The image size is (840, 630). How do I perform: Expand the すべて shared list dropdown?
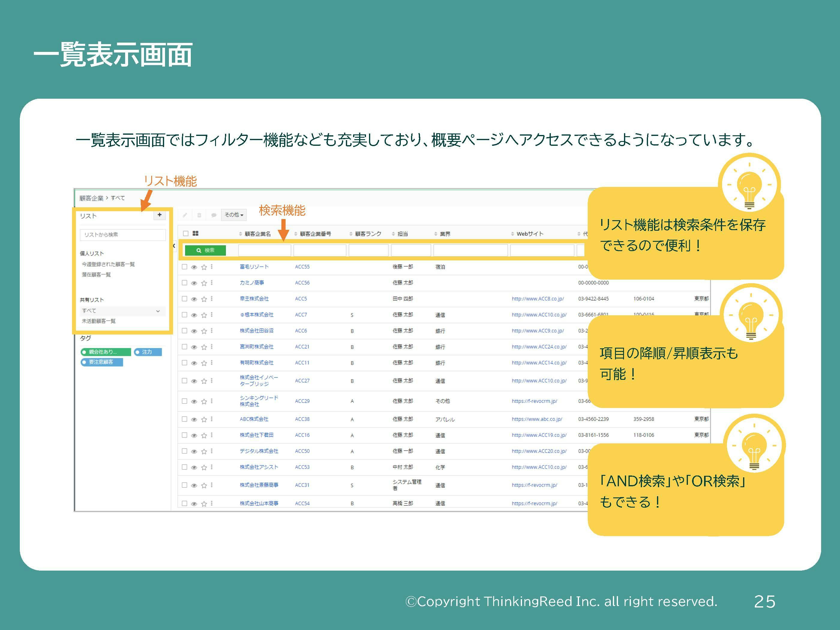pos(158,311)
